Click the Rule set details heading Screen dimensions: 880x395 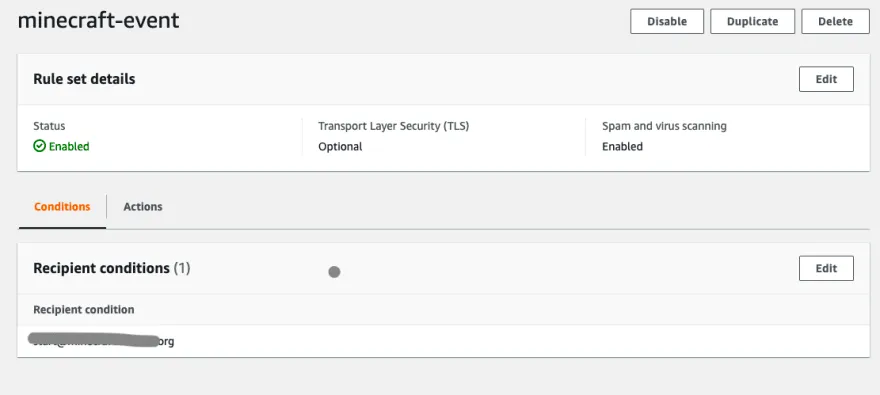tap(84, 79)
